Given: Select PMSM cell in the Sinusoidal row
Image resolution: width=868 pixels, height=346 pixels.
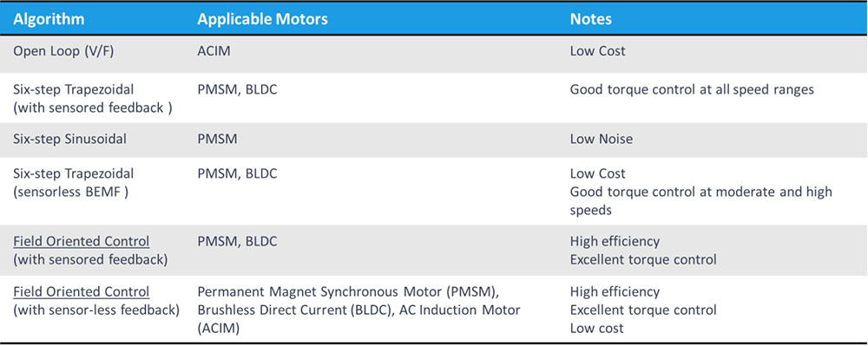Looking at the screenshot, I should point(217,138).
